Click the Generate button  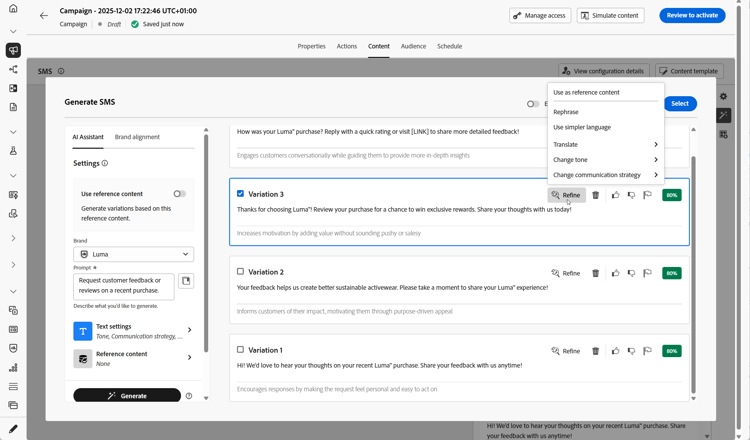click(x=127, y=396)
